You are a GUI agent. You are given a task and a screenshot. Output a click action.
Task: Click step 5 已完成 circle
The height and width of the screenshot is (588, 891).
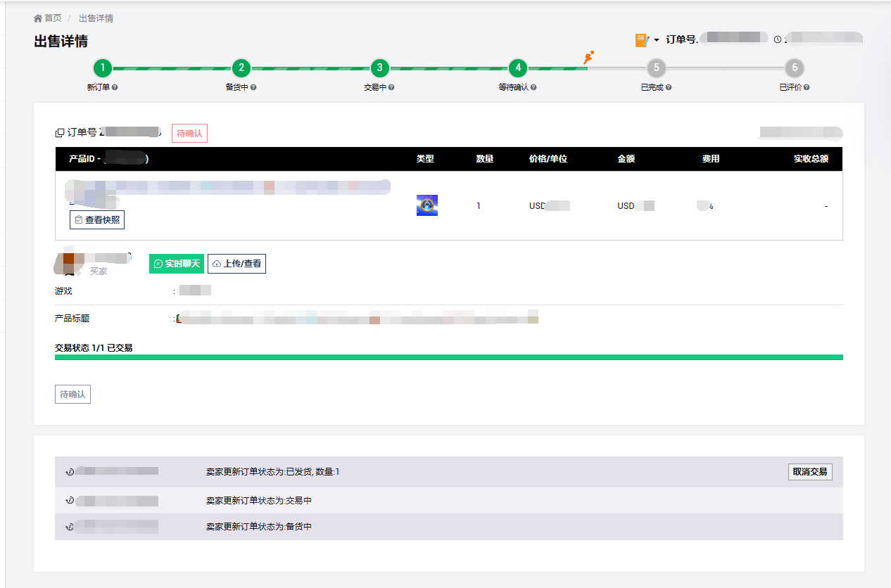[x=656, y=68]
